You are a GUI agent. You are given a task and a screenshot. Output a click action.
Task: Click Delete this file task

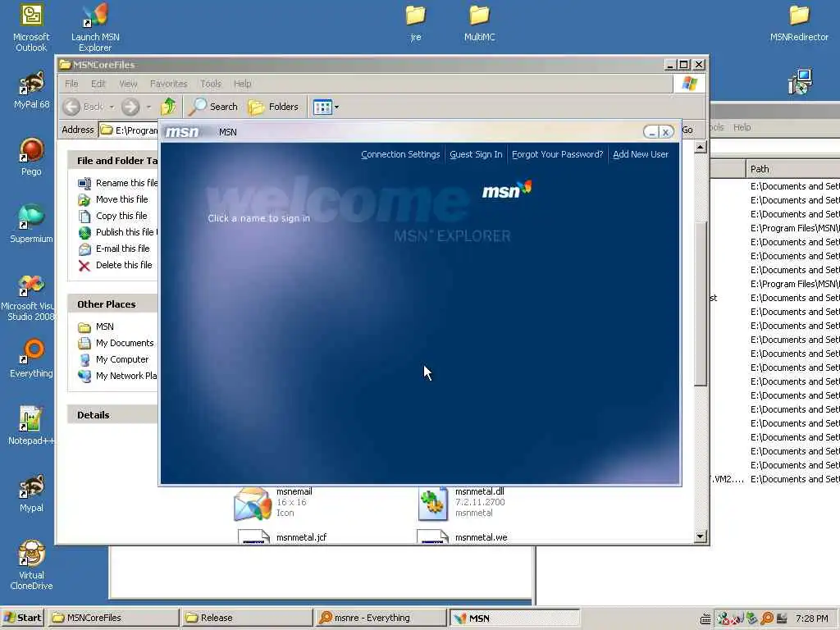[x=115, y=265]
